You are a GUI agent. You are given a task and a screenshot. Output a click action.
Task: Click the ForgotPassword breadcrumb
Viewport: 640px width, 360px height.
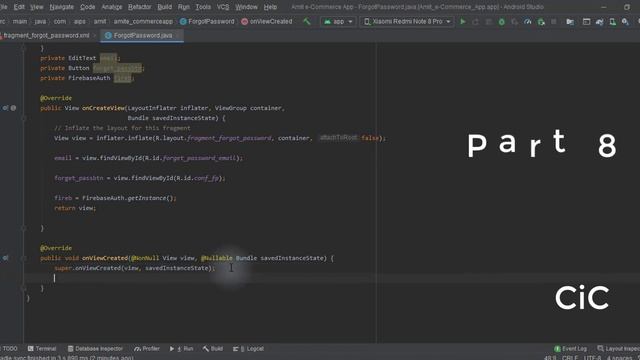pyautogui.click(x=207, y=21)
